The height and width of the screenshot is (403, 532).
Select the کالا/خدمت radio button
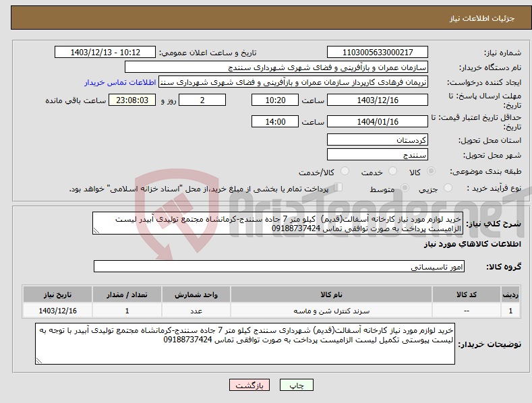345,171
